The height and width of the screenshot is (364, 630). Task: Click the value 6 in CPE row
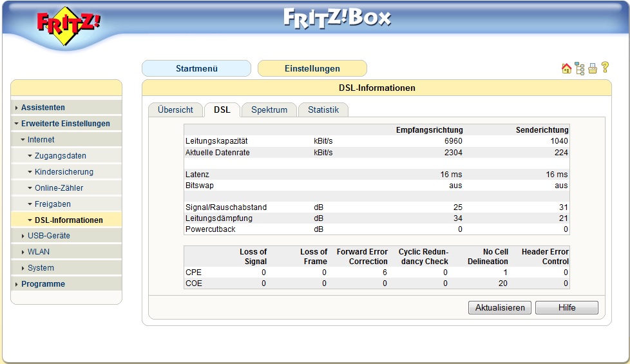pos(385,273)
